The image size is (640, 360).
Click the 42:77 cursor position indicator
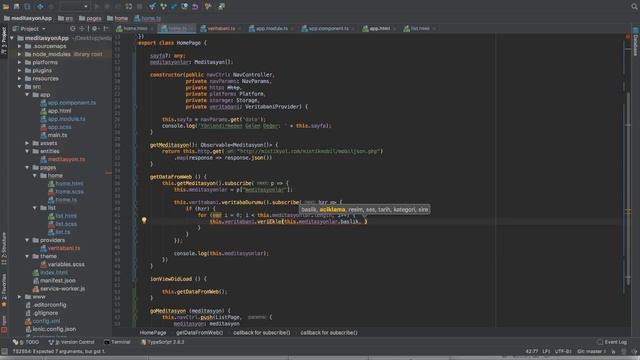tap(532, 351)
